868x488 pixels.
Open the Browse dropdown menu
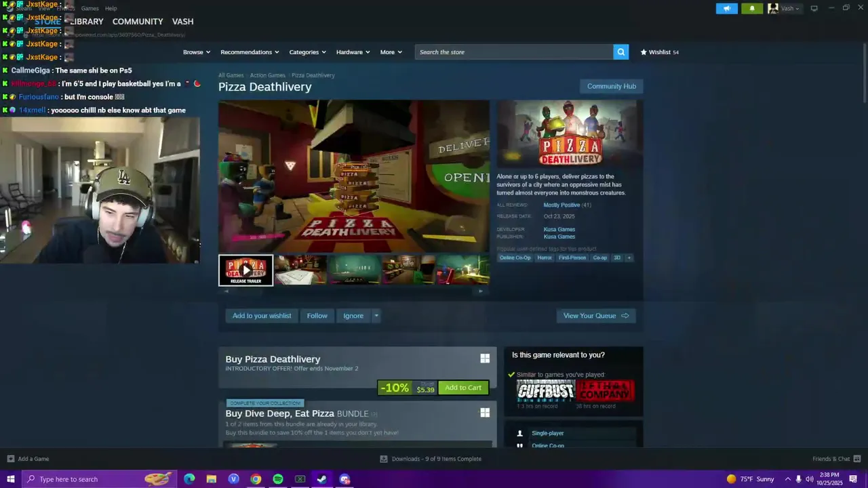(197, 52)
